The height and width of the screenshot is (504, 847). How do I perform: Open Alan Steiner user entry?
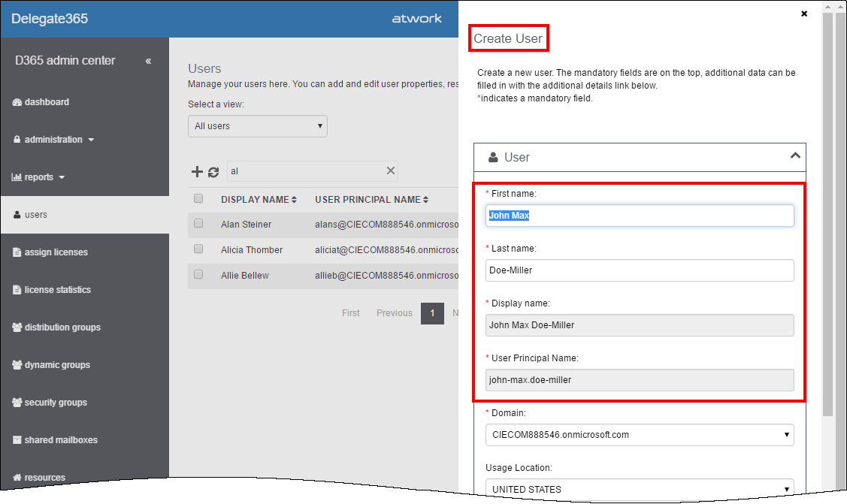click(x=246, y=225)
